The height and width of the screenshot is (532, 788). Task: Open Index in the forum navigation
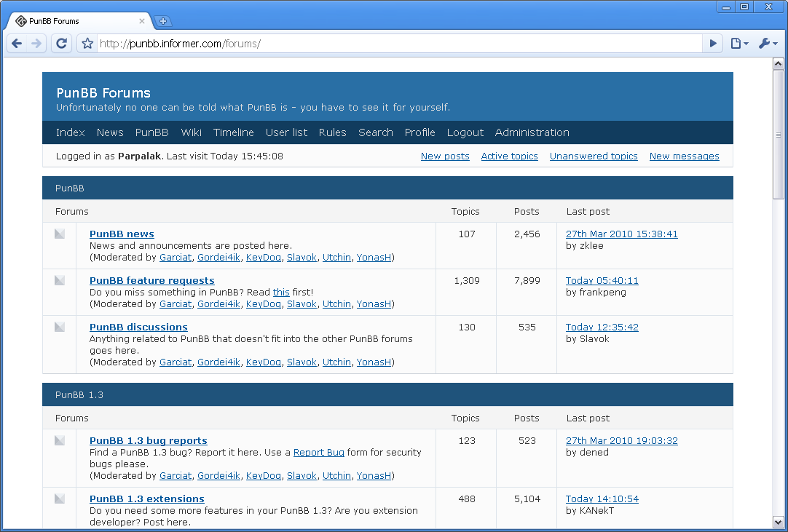71,132
